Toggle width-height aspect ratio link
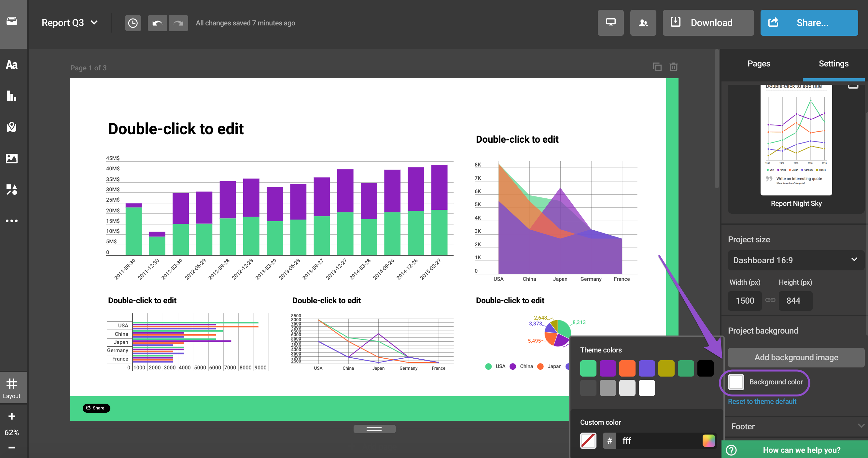 point(770,300)
